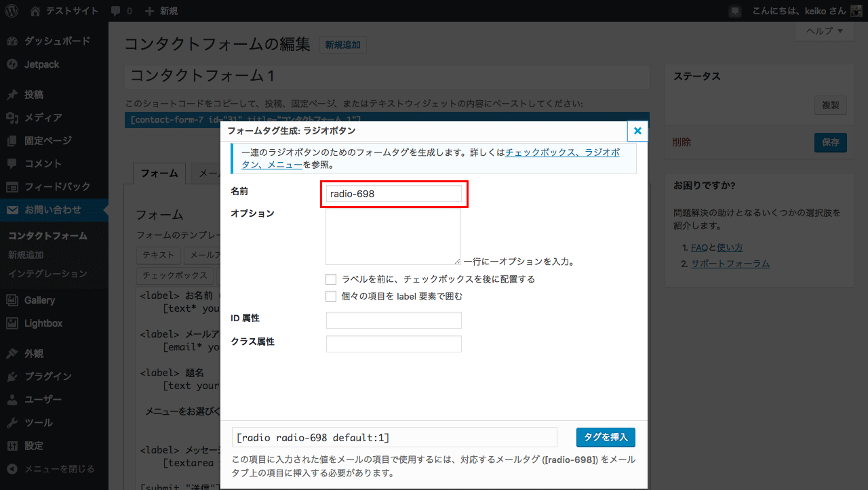Check 個々の項目を label 要素で囲む

point(331,296)
